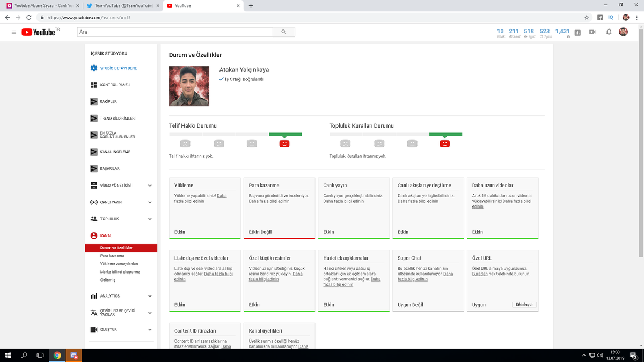Show hidden system tray icons
Image resolution: width=644 pixels, height=362 pixels.
tap(584, 355)
